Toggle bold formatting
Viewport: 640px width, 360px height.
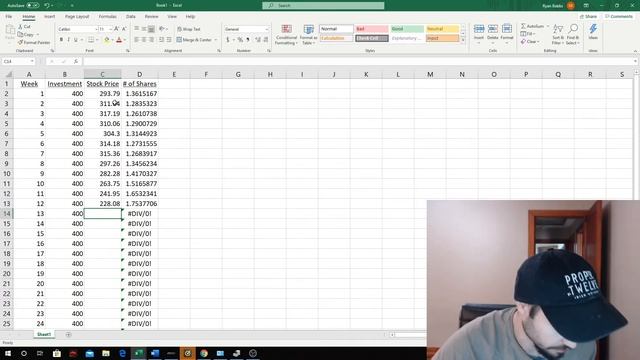[61, 40]
